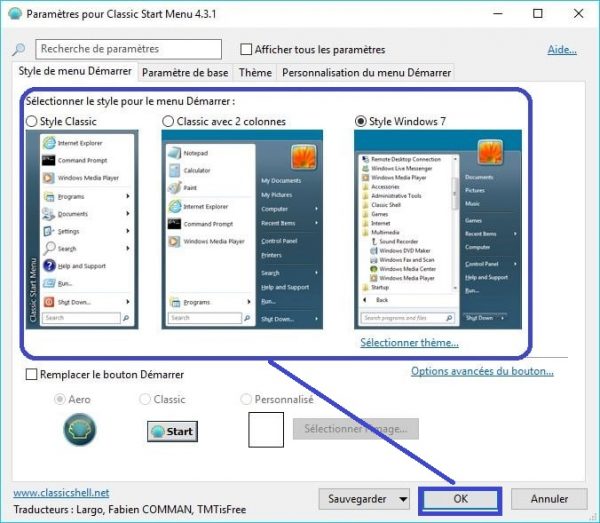Open the Thème tab
Viewport: 600px width, 523px height.
(x=255, y=72)
